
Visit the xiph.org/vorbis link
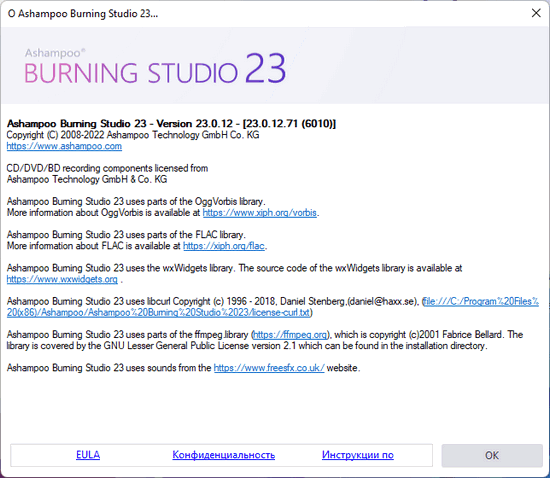260,213
